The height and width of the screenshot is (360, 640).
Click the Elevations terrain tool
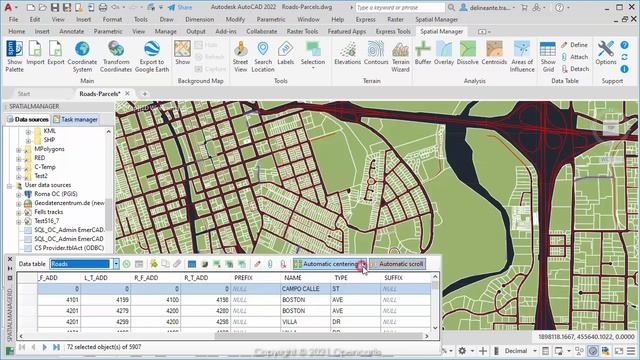tap(347, 53)
